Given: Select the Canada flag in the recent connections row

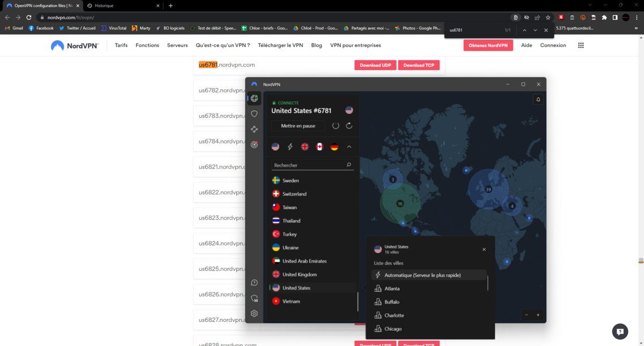Looking at the screenshot, I should click(x=319, y=147).
